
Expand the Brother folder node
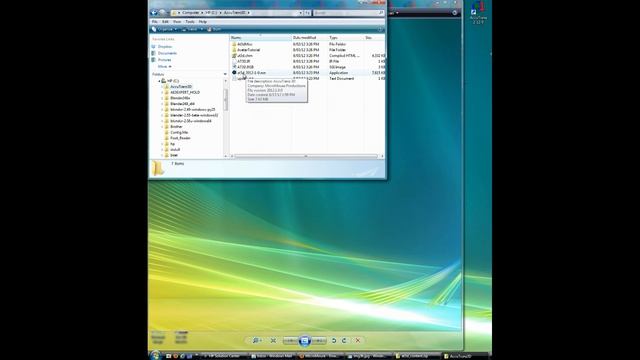(162, 127)
